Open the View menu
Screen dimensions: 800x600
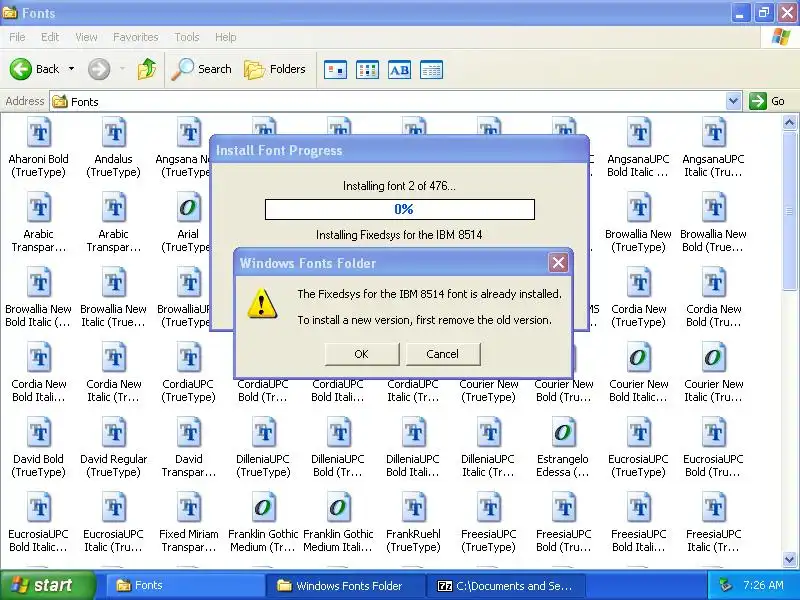86,37
